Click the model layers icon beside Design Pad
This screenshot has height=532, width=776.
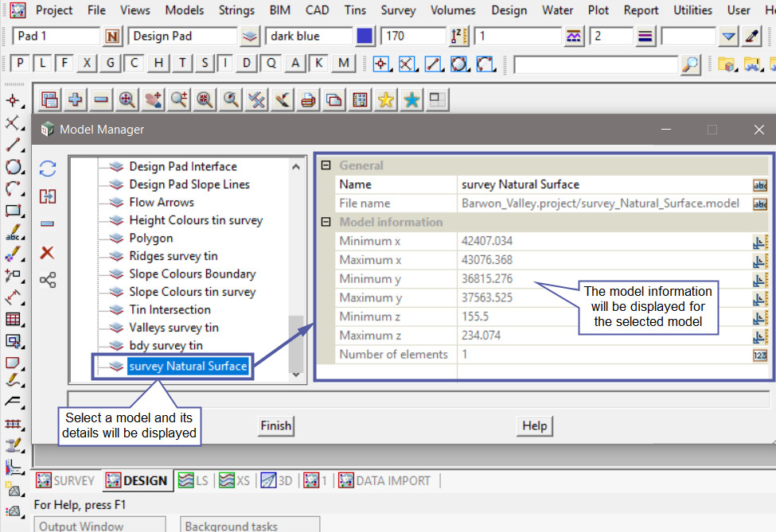(250, 37)
